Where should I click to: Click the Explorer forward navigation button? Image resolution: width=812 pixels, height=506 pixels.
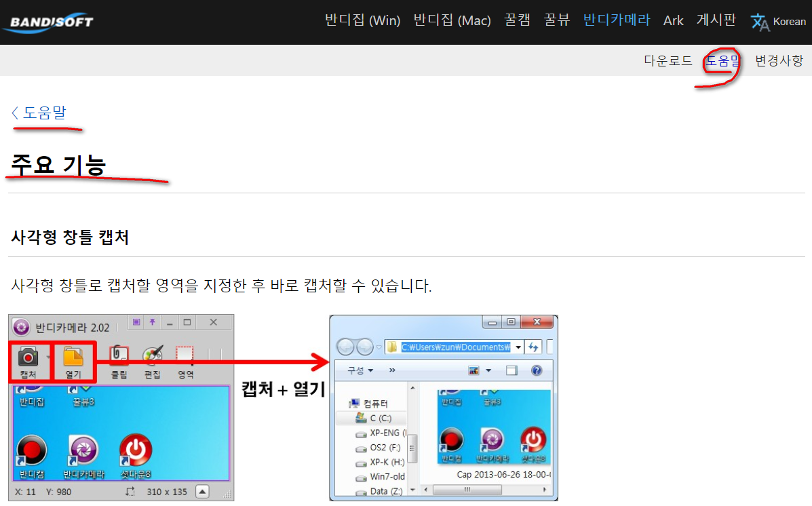[x=364, y=347]
